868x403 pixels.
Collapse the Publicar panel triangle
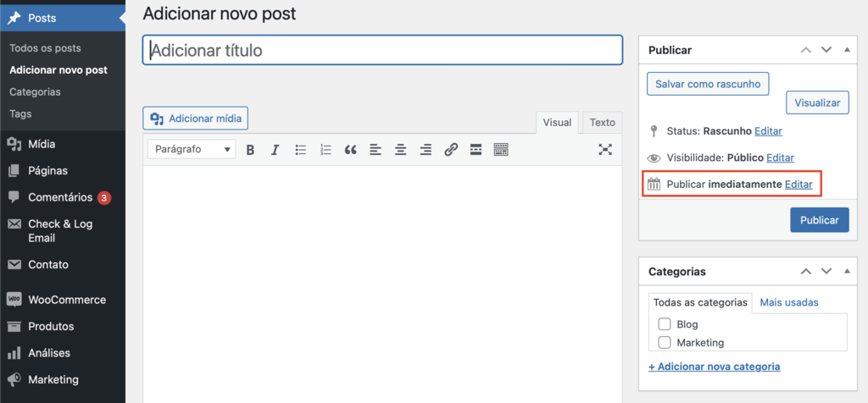(x=847, y=50)
